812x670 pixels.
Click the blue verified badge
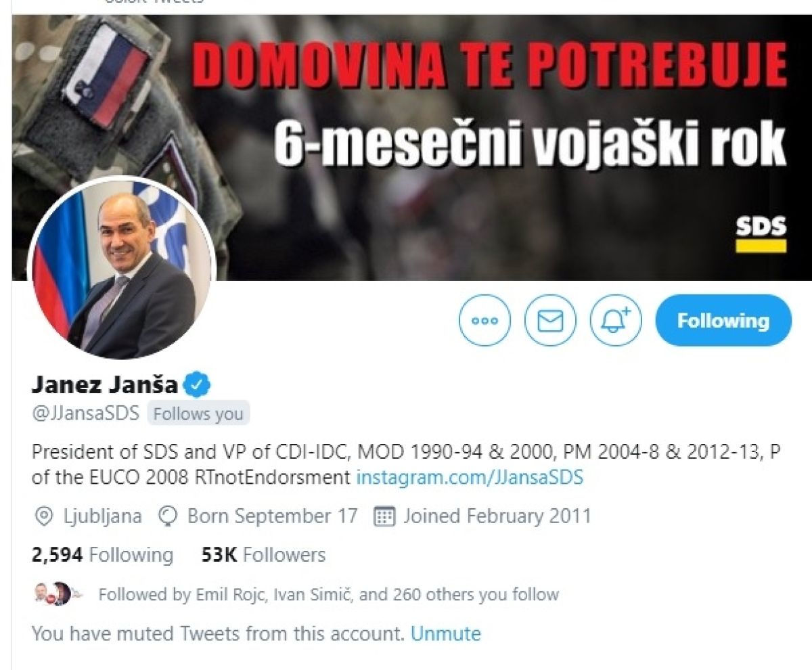point(198,385)
